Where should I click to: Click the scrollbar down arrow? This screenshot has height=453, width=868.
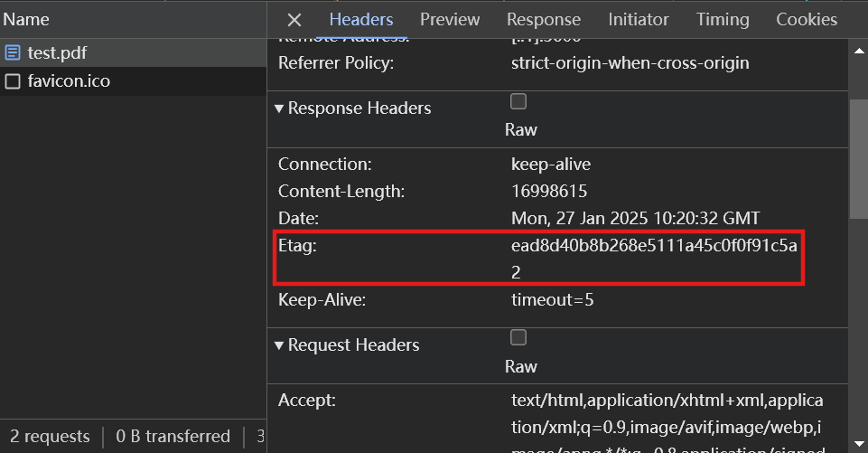pyautogui.click(x=858, y=441)
